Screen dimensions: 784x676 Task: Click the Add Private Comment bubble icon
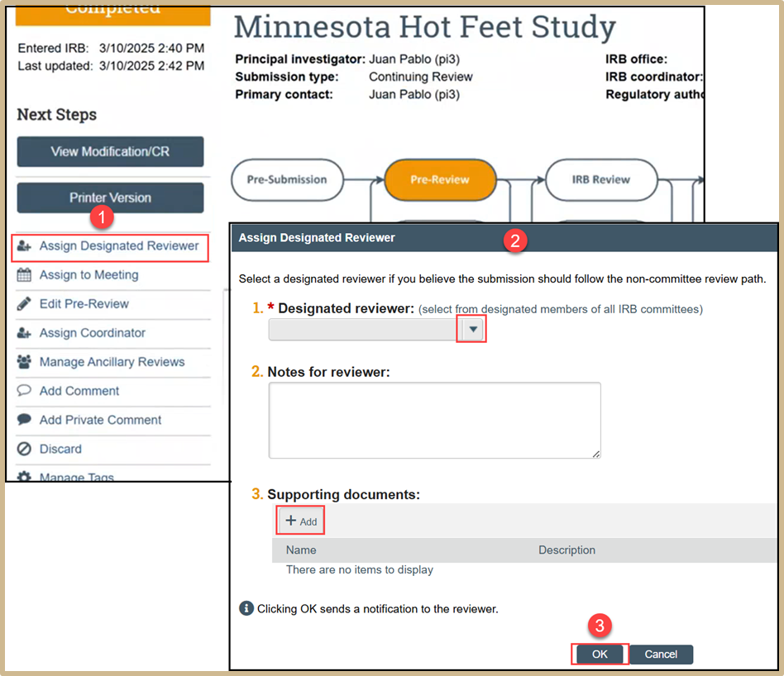coord(24,420)
